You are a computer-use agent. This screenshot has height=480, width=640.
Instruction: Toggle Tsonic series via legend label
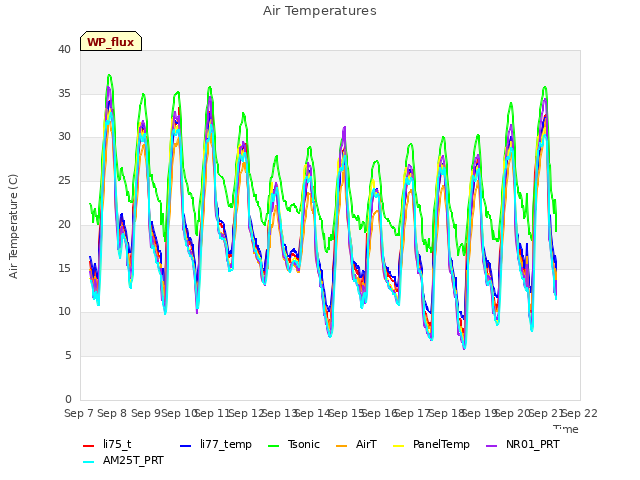click(304, 444)
